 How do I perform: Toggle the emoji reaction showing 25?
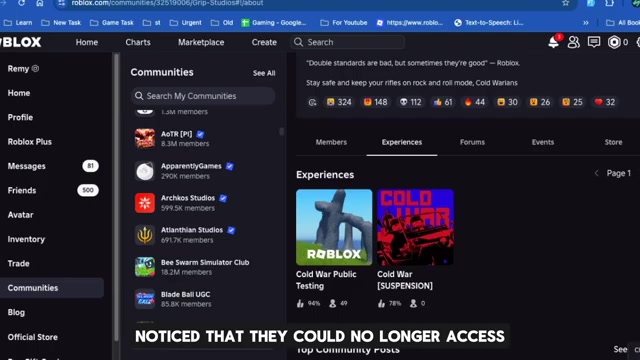[x=572, y=102]
